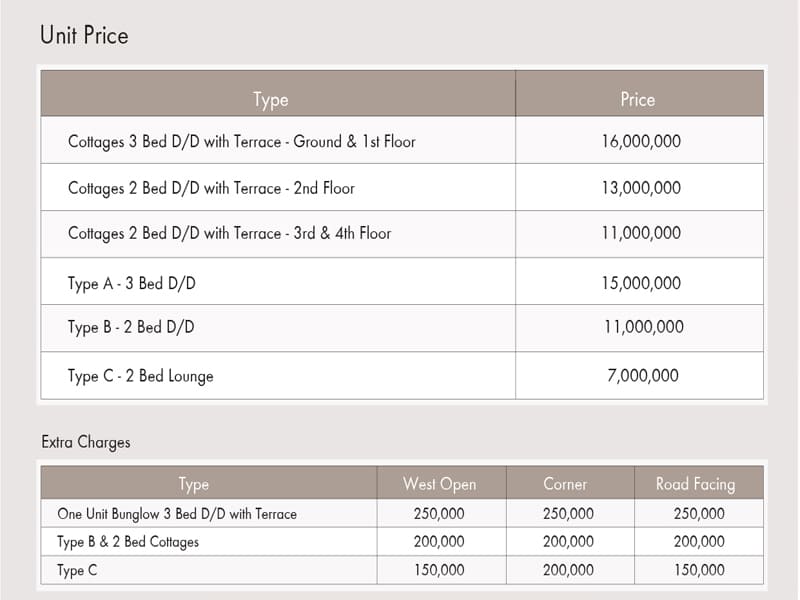
Task: Click the Extra Charges label
Action: point(86,442)
